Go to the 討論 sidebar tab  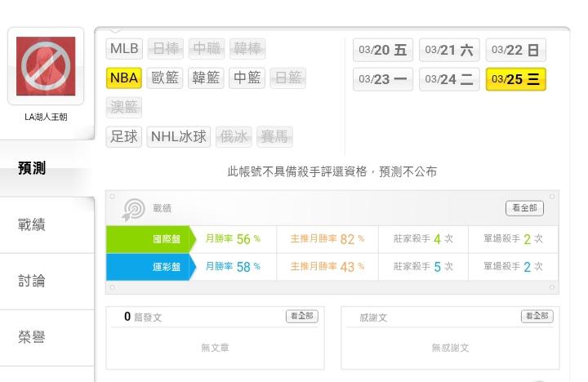pyautogui.click(x=32, y=281)
